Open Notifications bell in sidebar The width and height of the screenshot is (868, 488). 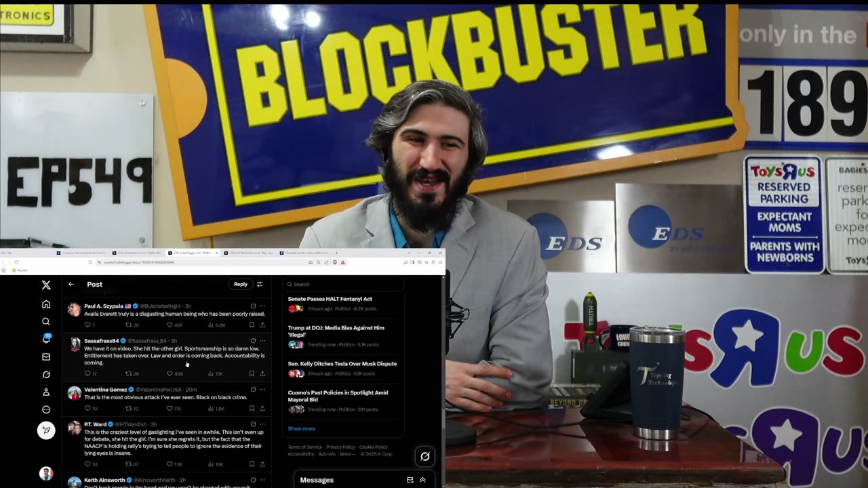[x=46, y=339]
